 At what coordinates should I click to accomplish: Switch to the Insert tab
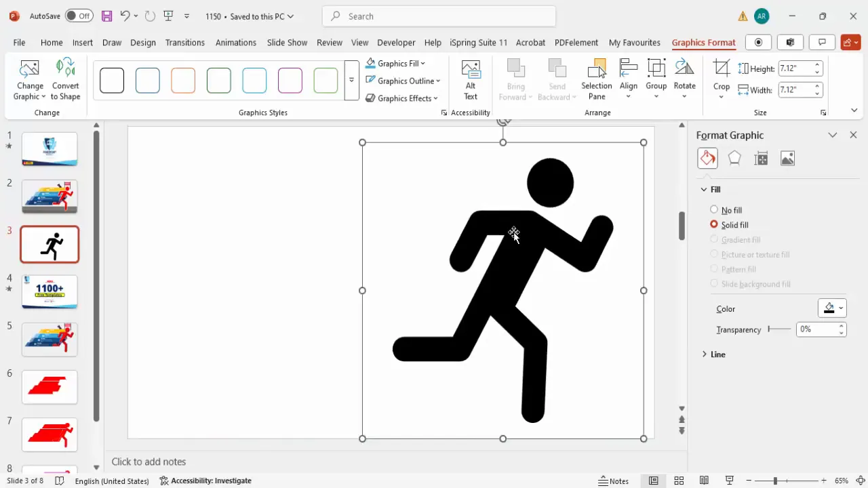(x=83, y=42)
